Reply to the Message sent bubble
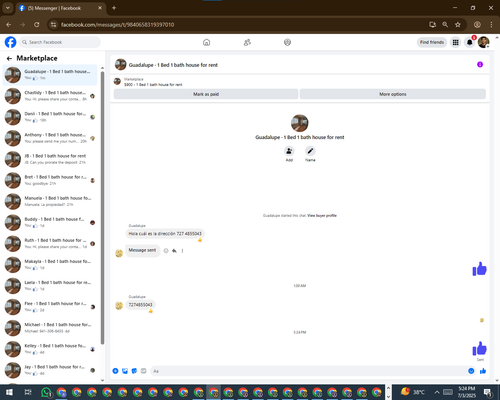Viewport: 500px width, 400px height. [x=174, y=251]
